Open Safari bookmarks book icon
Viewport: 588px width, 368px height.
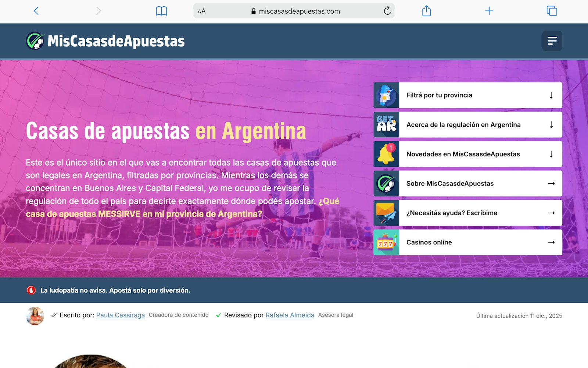(161, 11)
